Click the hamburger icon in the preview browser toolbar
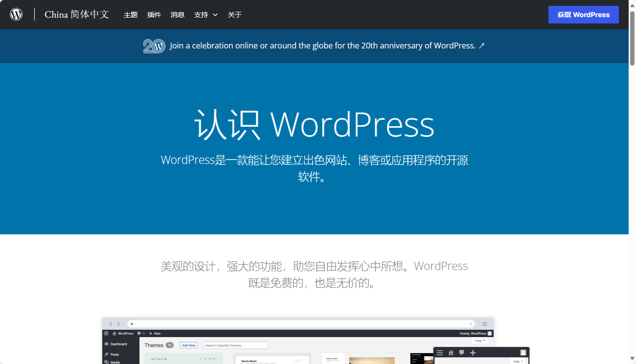This screenshot has width=636, height=364. pyautogui.click(x=484, y=324)
